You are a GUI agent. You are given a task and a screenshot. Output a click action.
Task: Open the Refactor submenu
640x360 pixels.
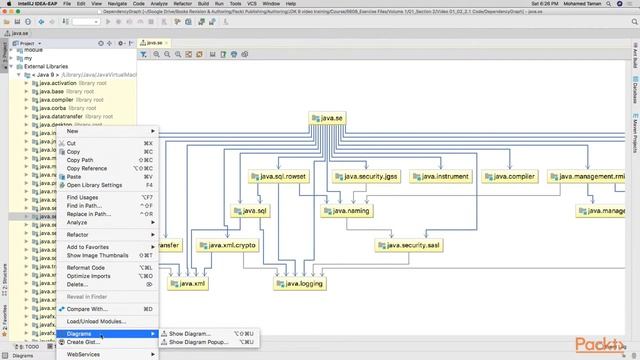pyautogui.click(x=107, y=235)
